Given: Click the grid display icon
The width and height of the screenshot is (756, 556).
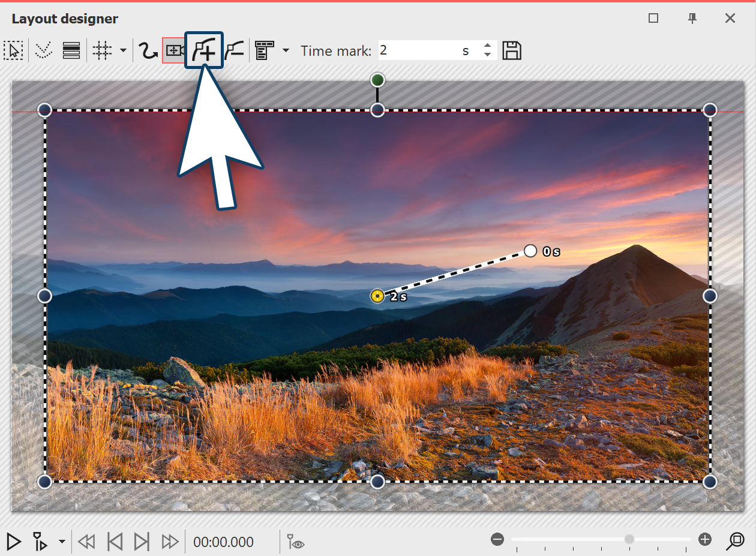Looking at the screenshot, I should tap(101, 50).
